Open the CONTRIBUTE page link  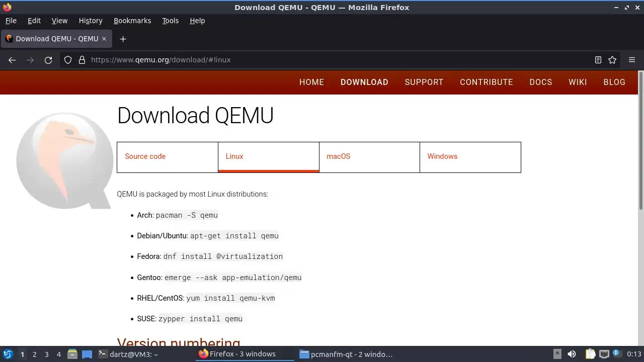[x=487, y=82]
